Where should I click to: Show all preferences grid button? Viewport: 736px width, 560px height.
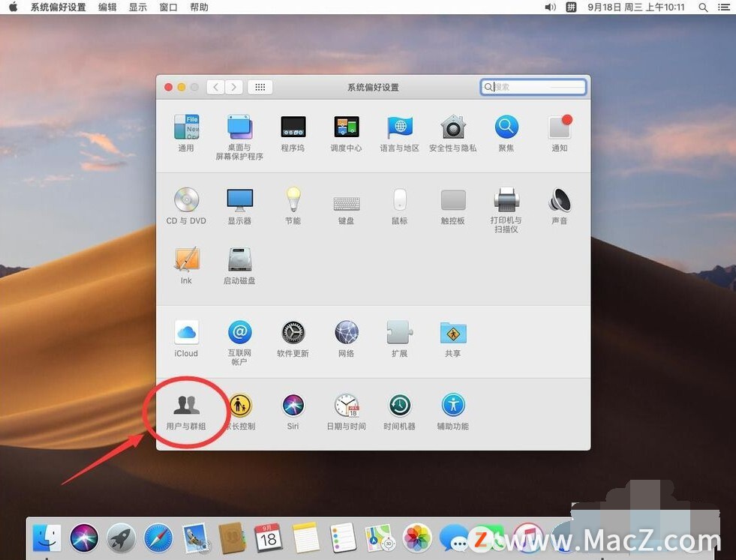click(260, 87)
